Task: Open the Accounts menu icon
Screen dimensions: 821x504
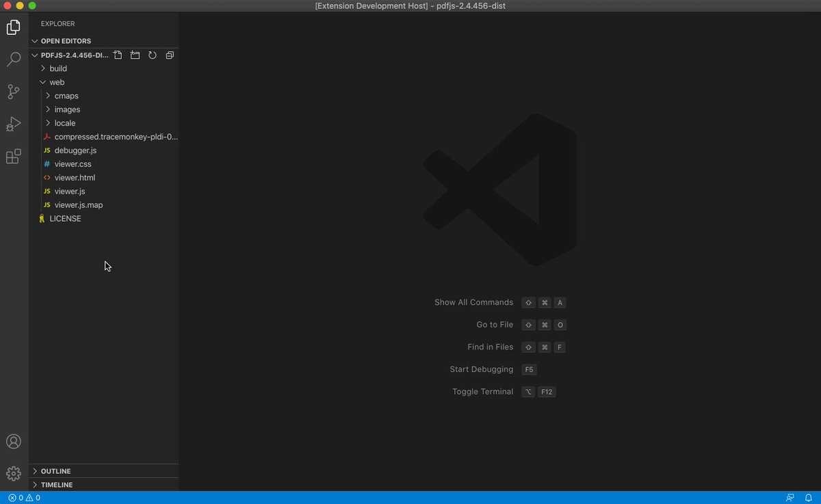Action: [x=14, y=441]
